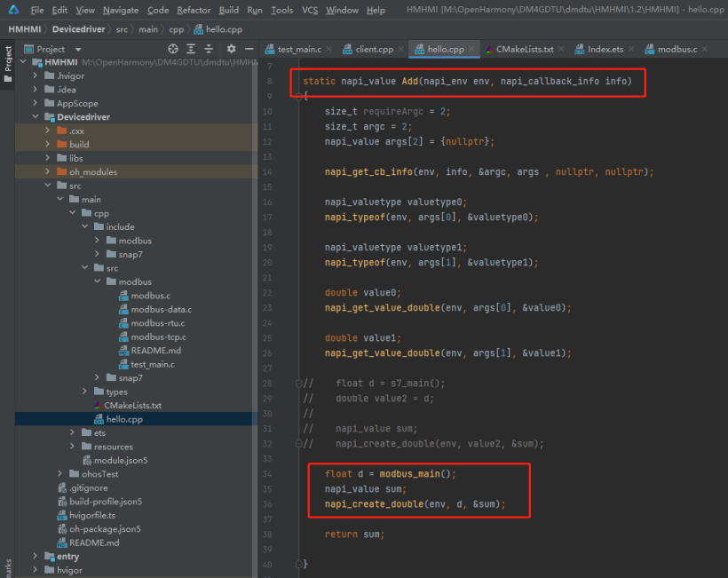Toggle the Project tool window side button
Image resolution: width=728 pixels, height=578 pixels.
[x=7, y=64]
